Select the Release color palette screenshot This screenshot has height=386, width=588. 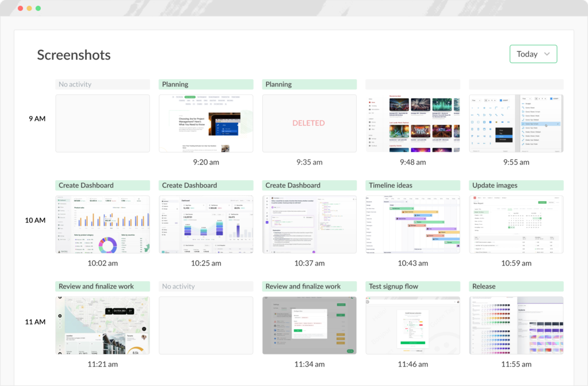pyautogui.click(x=515, y=324)
